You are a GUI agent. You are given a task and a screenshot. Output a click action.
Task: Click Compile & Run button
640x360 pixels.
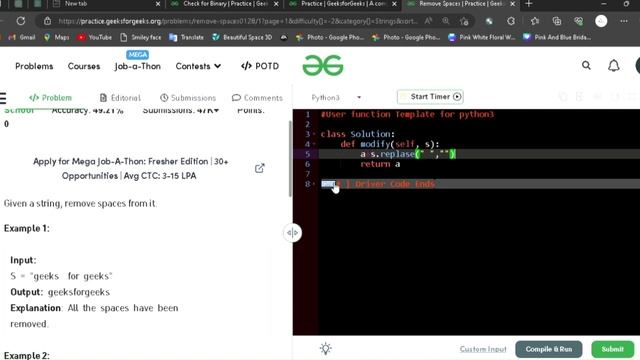(x=549, y=349)
